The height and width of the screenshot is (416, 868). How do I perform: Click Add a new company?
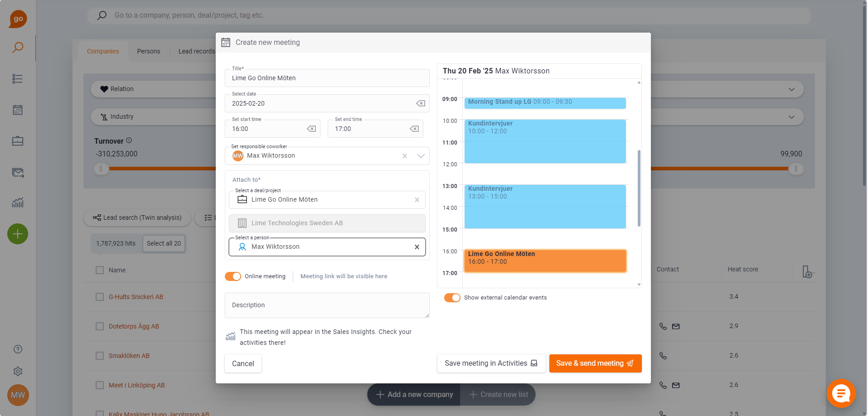[414, 395]
